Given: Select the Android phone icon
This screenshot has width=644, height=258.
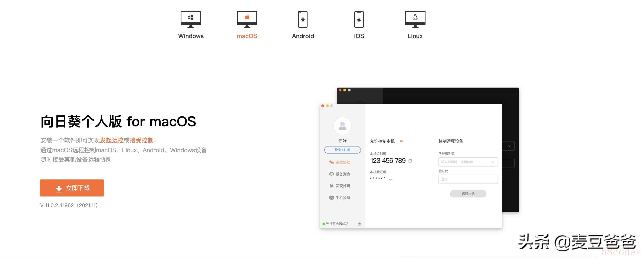Looking at the screenshot, I should click(303, 19).
